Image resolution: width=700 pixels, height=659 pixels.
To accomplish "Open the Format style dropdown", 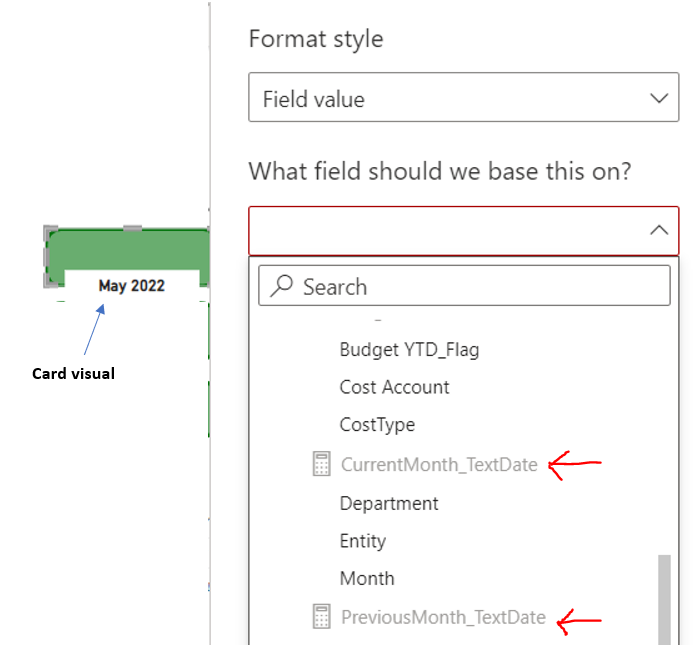I will click(x=463, y=97).
